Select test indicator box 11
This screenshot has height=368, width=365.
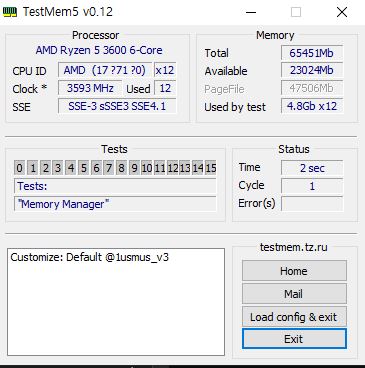coord(160,168)
